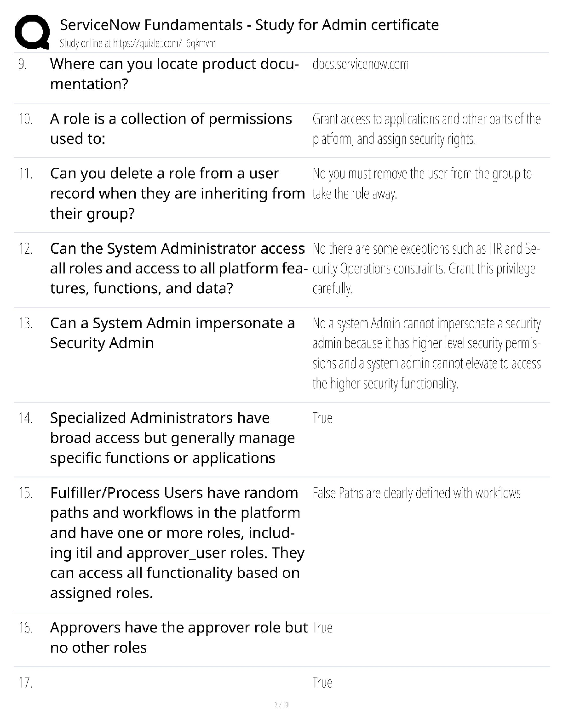Click the page number at the bottom
This screenshot has width=563, height=728.
281,705
